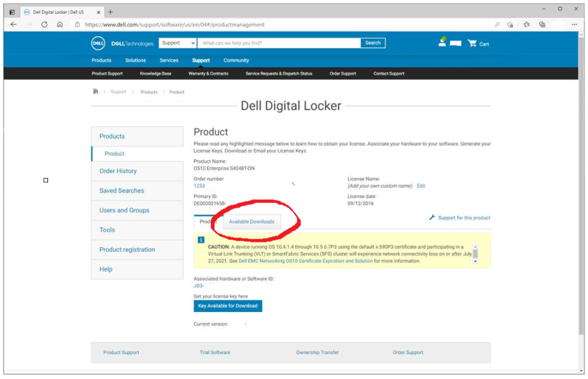Viewport: 588px width, 379px height.
Task: Click the browser back arrow
Action: 14,25
